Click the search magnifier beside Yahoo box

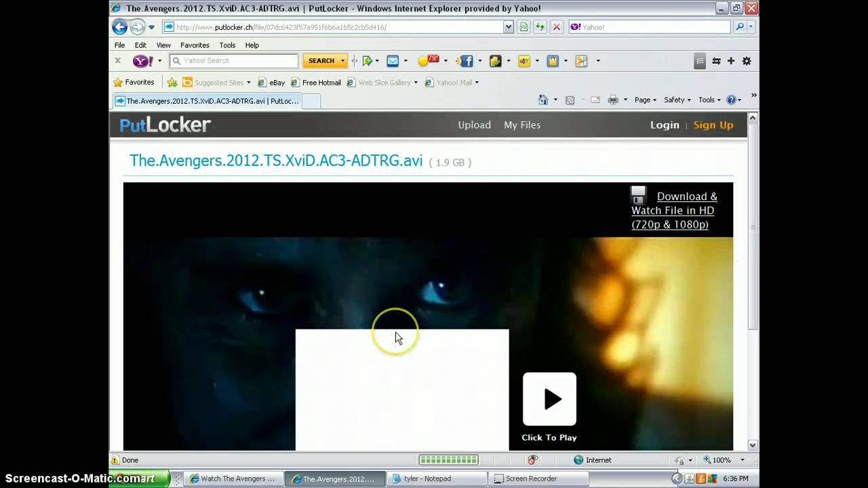pyautogui.click(x=740, y=27)
